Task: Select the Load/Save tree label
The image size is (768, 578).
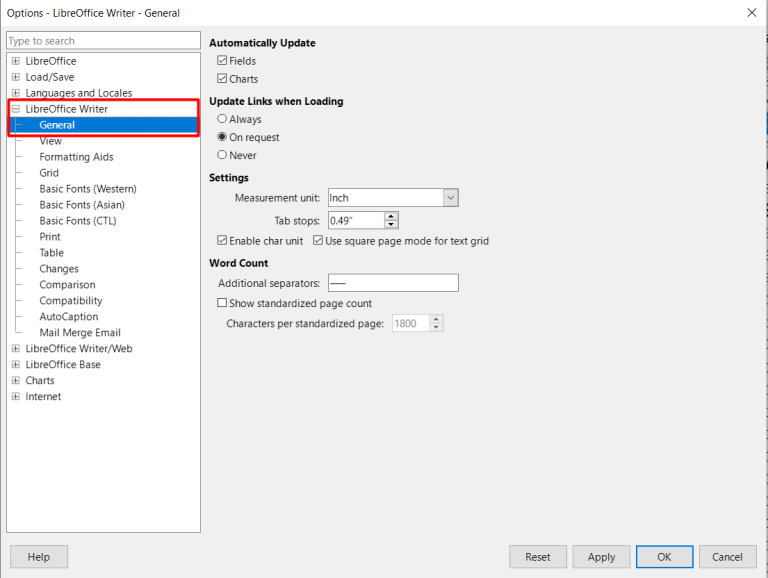Action: point(50,77)
